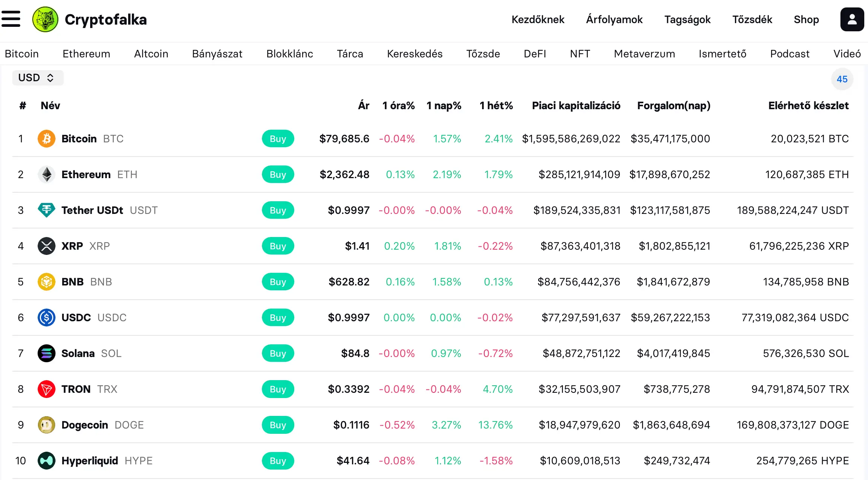This screenshot has height=480, width=868.
Task: Select the Tőzsde category tab
Action: point(483,54)
